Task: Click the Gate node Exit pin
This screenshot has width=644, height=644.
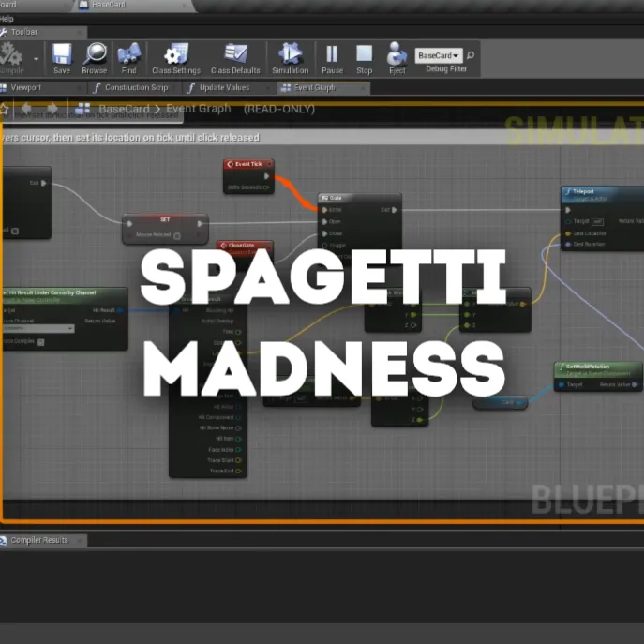Action: tap(395, 210)
